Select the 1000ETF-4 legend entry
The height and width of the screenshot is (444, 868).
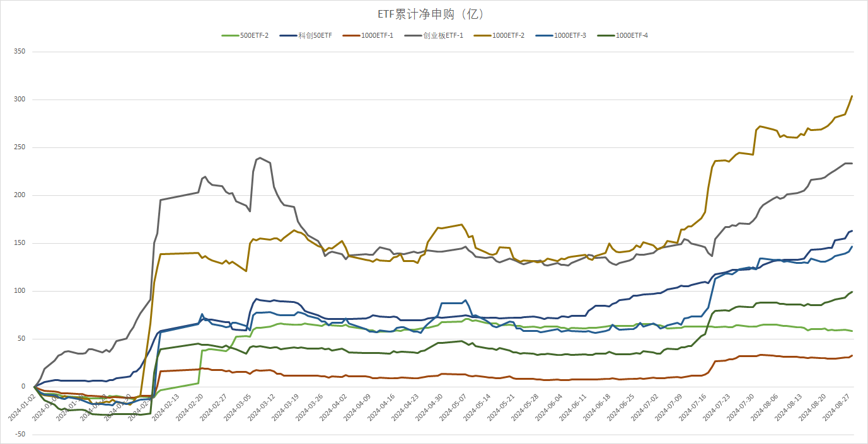(x=632, y=35)
